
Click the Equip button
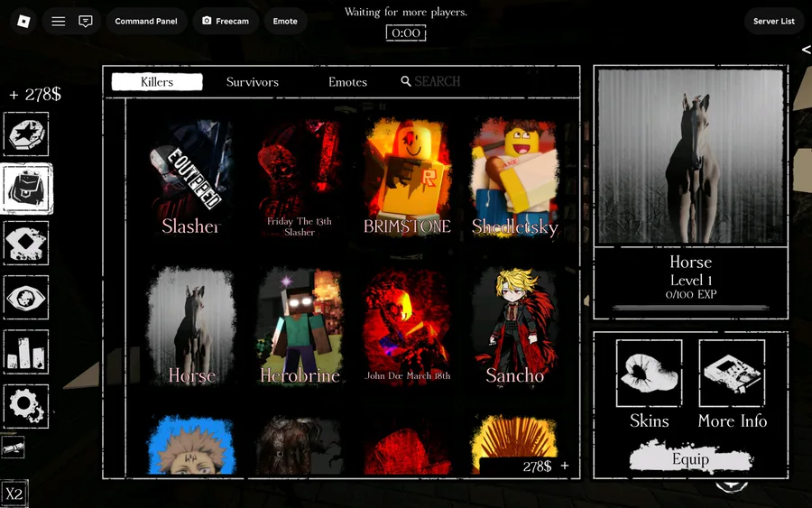pyautogui.click(x=691, y=458)
